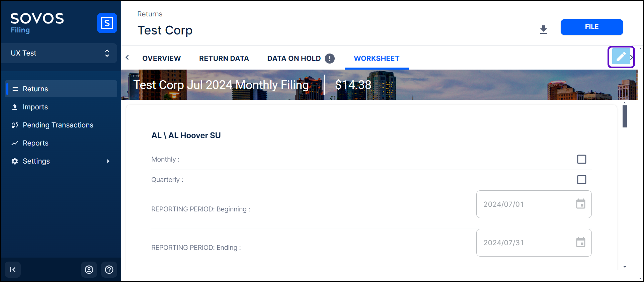Check the Quarterly checkbox
The image size is (644, 282).
coord(581,180)
